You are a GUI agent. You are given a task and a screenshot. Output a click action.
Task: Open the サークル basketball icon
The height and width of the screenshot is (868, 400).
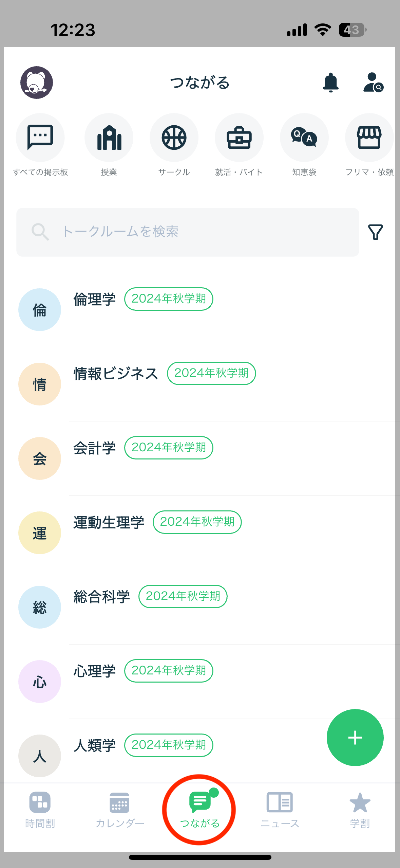coord(174,138)
